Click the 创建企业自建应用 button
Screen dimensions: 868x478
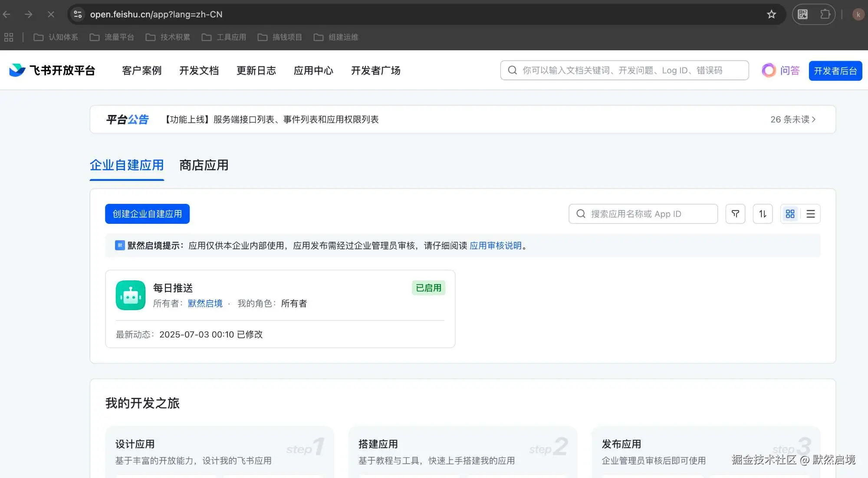(x=147, y=213)
